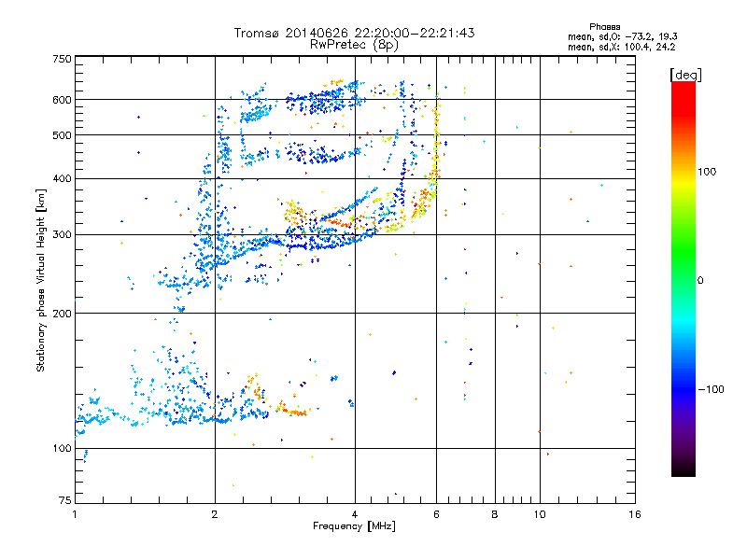This screenshot has height=560, width=747.
Task: Click the plot title "Tromsø 20140626 22:20:00-22:21:43"
Action: [x=354, y=33]
